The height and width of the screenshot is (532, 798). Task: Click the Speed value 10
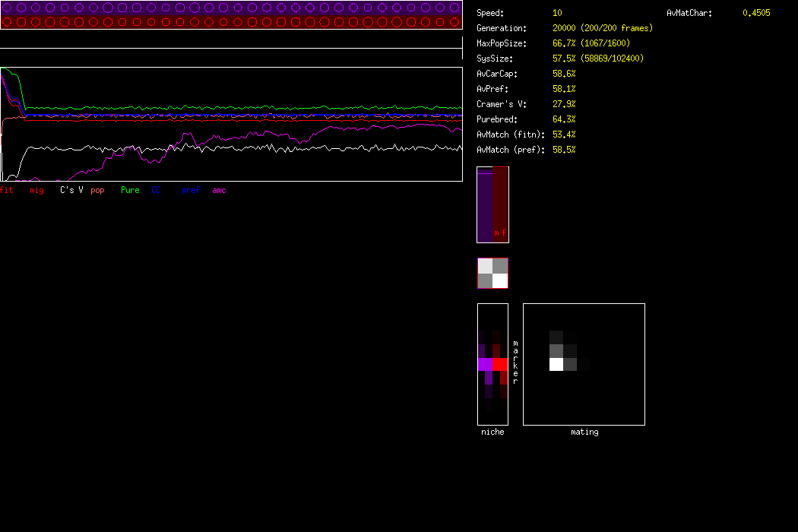557,13
